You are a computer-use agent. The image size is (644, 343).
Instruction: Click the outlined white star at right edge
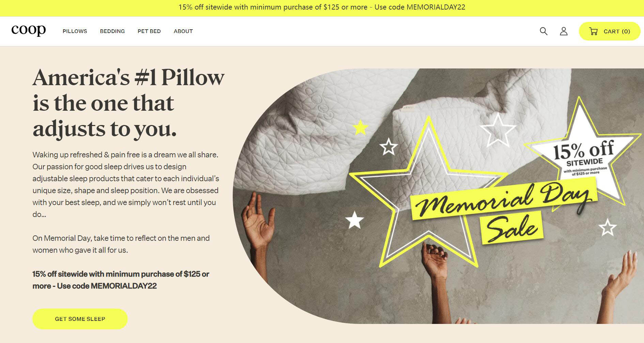tap(608, 228)
